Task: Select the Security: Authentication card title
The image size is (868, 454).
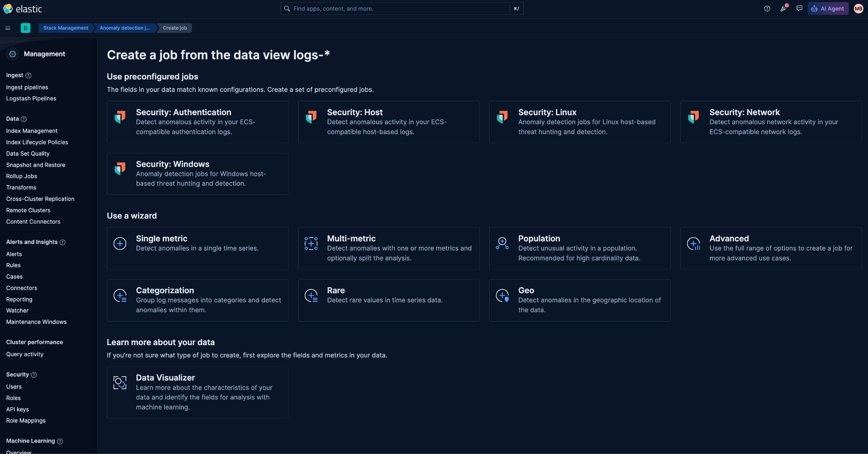Action: [184, 112]
